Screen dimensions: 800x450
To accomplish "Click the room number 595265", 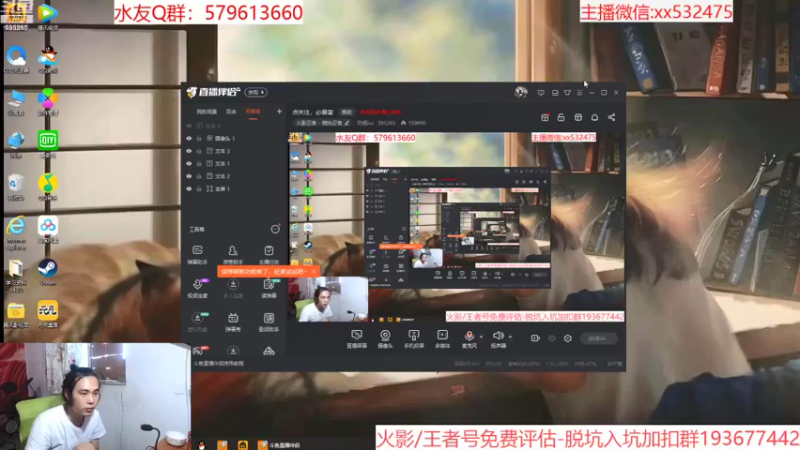I will (x=387, y=123).
